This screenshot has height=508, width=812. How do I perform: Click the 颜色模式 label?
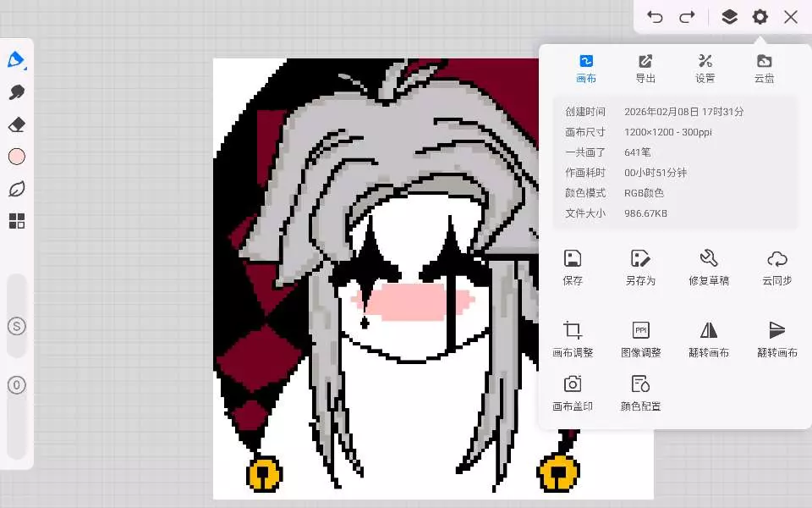click(585, 193)
